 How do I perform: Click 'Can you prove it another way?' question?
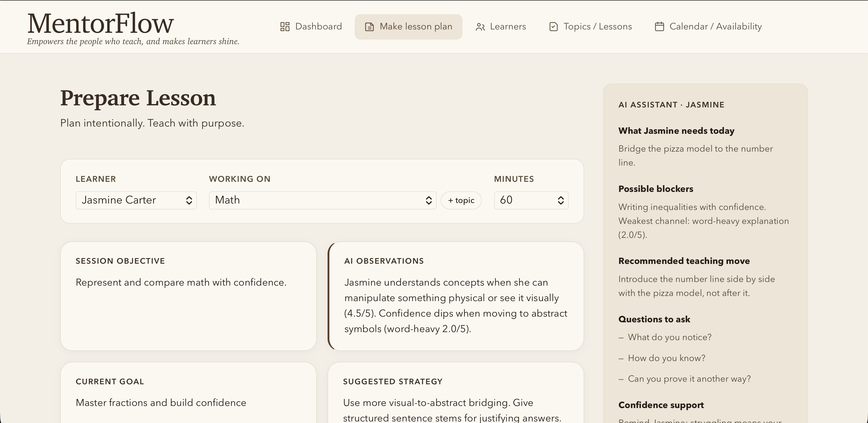pyautogui.click(x=689, y=379)
